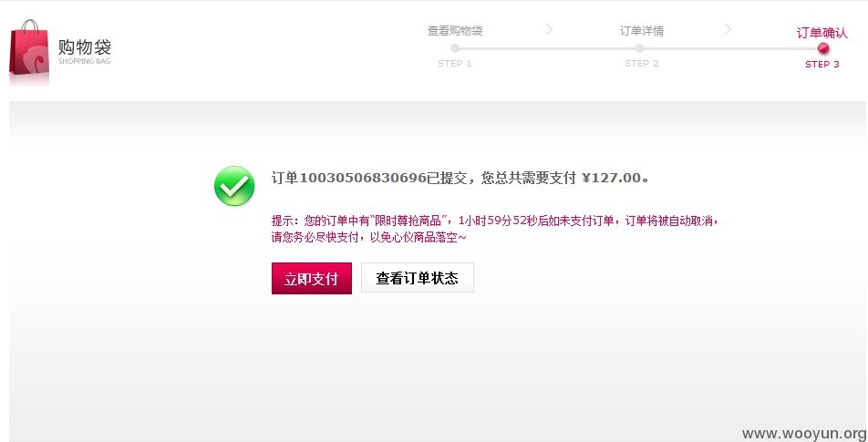868x442 pixels.
Task: Click the STEP 3 caption text
Action: (x=822, y=64)
